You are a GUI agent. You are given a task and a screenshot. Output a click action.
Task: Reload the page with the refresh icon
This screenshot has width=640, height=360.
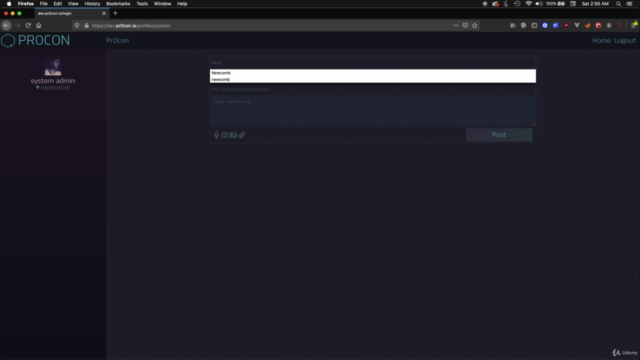point(28,25)
